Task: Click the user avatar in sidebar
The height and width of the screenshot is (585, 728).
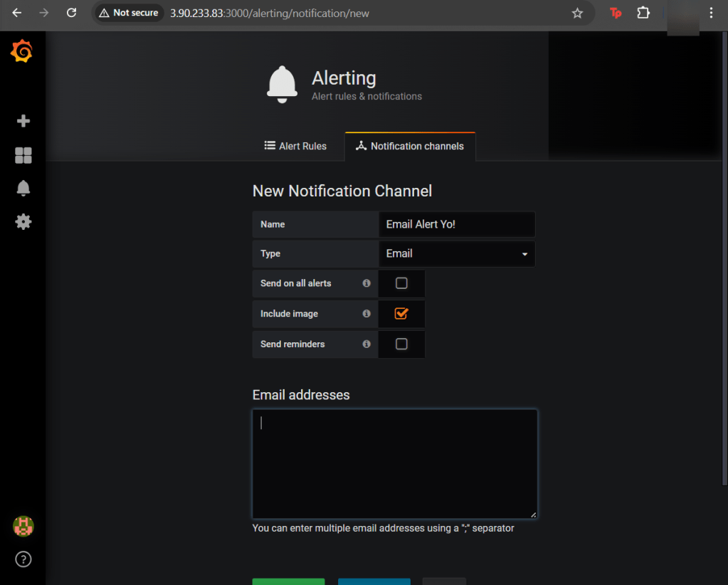Action: pyautogui.click(x=23, y=527)
